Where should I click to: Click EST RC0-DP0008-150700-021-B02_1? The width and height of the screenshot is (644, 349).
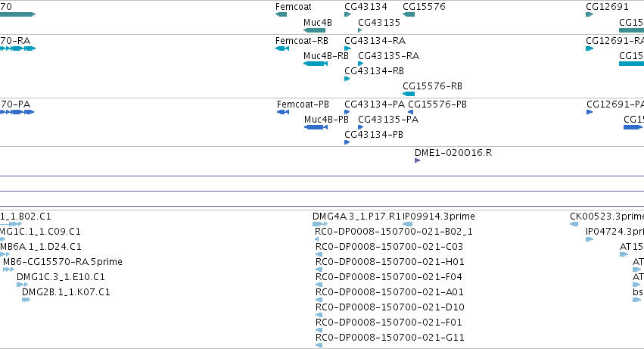[x=394, y=232]
